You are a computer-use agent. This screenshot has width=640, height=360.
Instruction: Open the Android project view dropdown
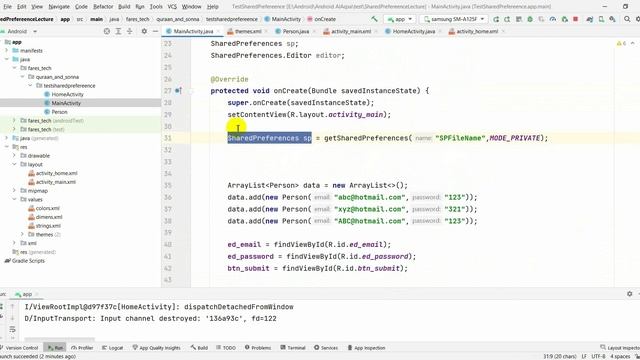pyautogui.click(x=22, y=31)
